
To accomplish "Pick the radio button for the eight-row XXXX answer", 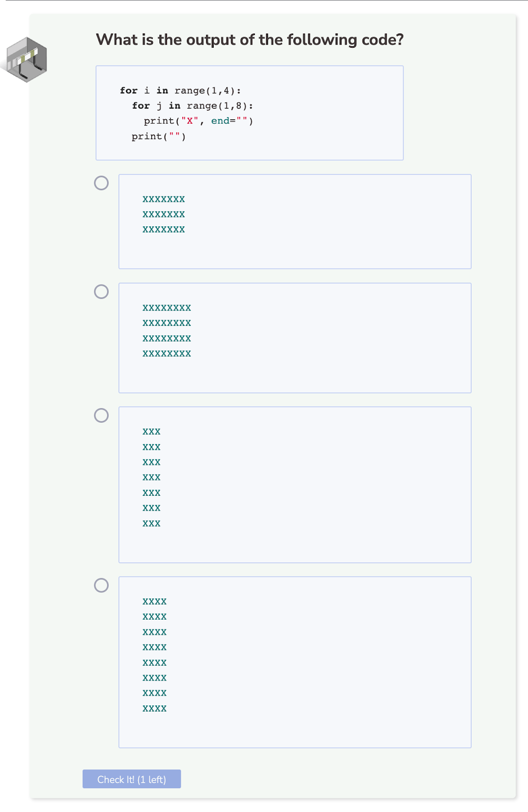I will point(101,586).
